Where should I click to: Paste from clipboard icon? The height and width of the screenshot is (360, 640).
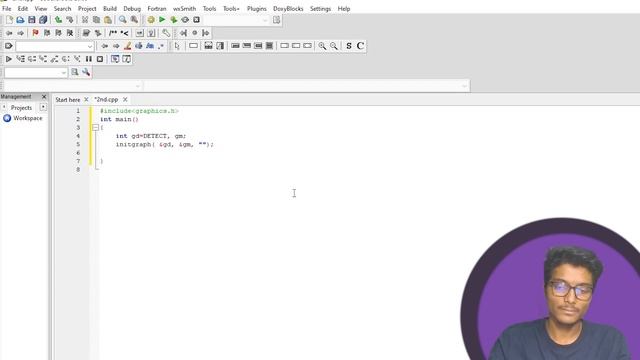[x=108, y=20]
